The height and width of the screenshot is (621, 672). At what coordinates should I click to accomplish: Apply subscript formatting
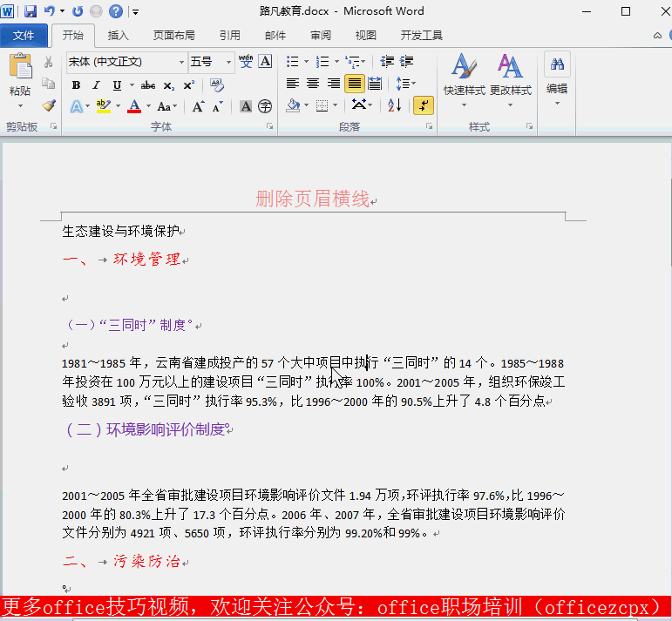(x=169, y=85)
